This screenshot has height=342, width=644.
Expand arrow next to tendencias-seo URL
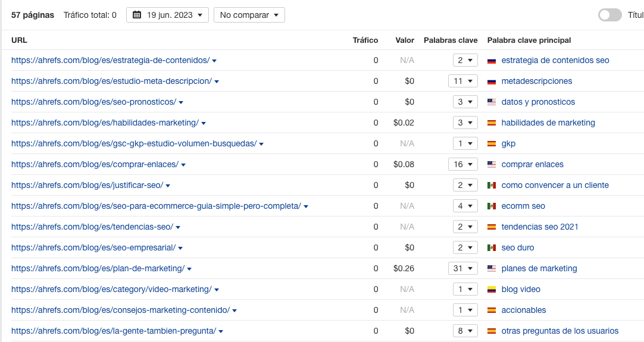(178, 227)
